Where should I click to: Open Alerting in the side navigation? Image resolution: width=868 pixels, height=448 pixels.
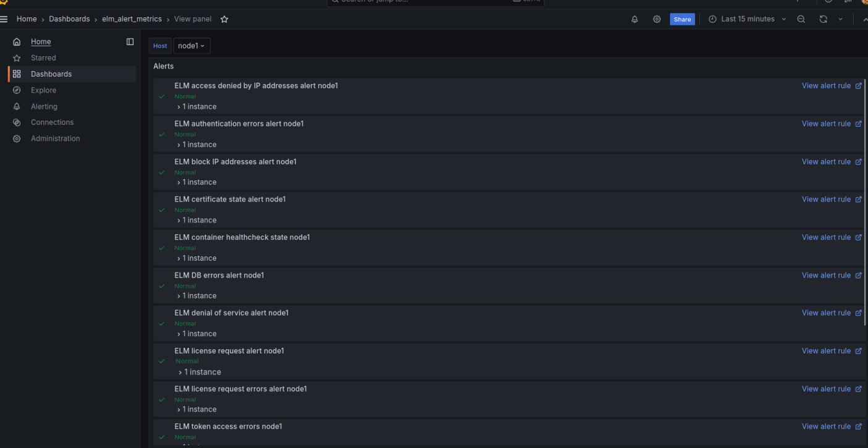(44, 106)
